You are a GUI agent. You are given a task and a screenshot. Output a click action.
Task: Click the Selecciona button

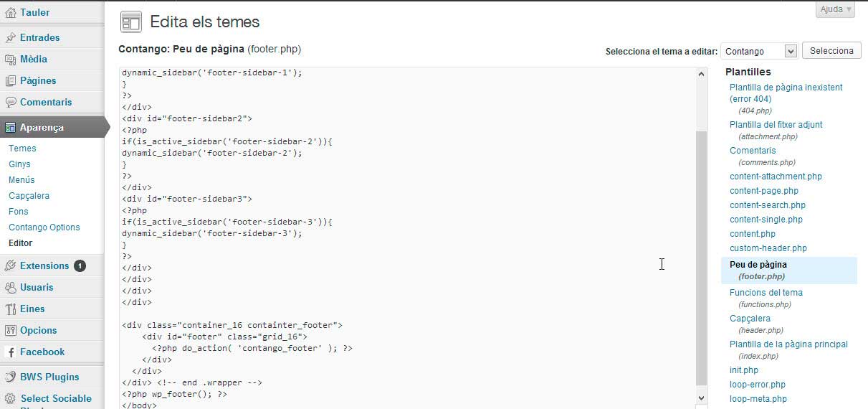[831, 51]
